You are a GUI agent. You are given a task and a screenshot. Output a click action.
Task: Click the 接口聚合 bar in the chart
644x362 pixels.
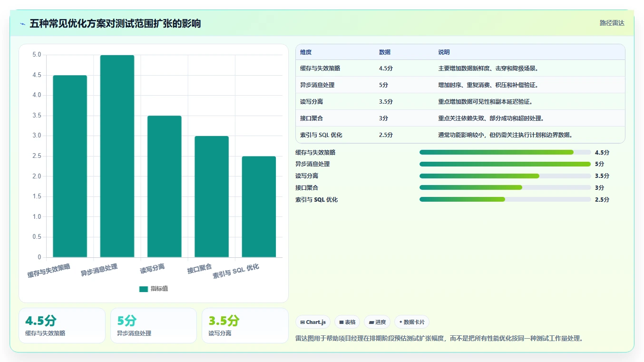pyautogui.click(x=212, y=196)
